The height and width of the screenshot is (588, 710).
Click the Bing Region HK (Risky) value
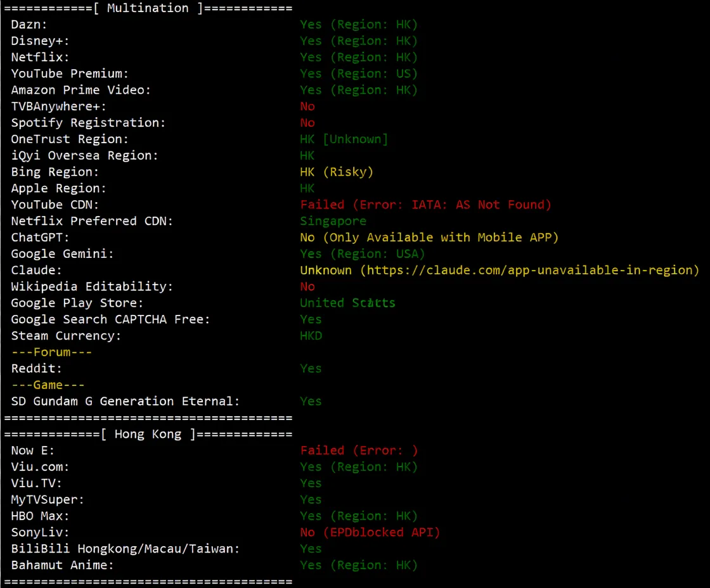coord(337,172)
